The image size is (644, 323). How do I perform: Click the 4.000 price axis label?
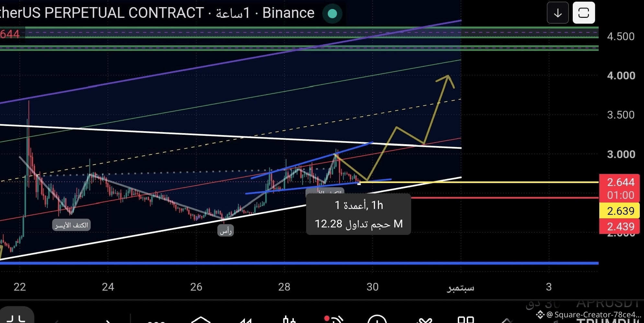click(x=621, y=75)
